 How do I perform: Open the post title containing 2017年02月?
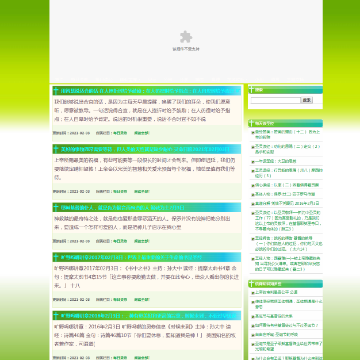pyautogui.click(x=131, y=257)
